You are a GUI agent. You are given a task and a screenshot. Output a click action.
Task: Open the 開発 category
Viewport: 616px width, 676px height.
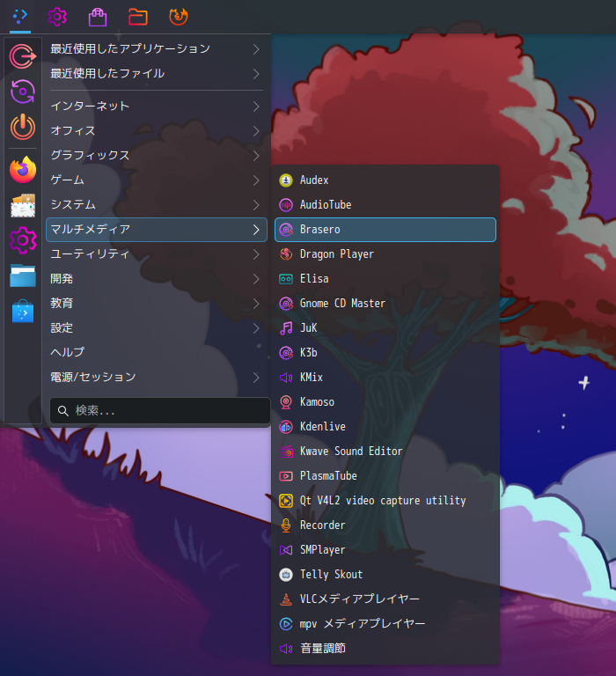pos(157,279)
